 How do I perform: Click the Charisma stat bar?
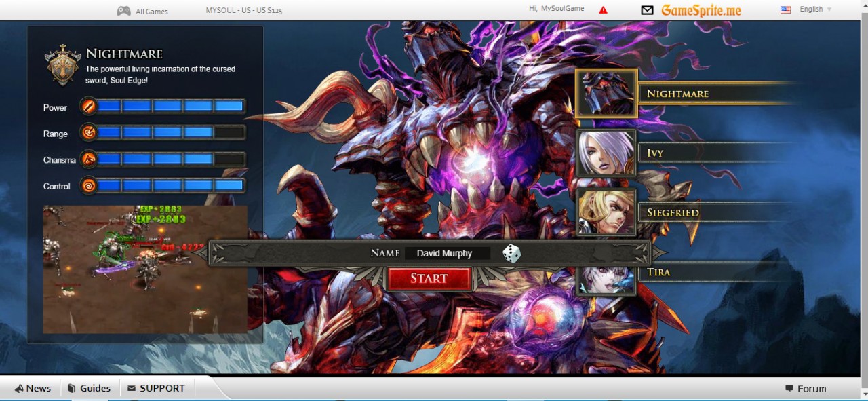[x=170, y=159]
